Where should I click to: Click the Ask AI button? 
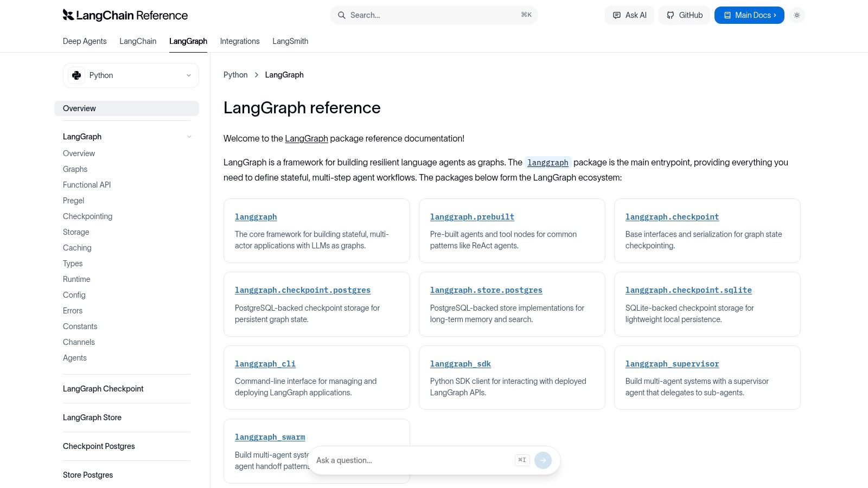point(629,15)
